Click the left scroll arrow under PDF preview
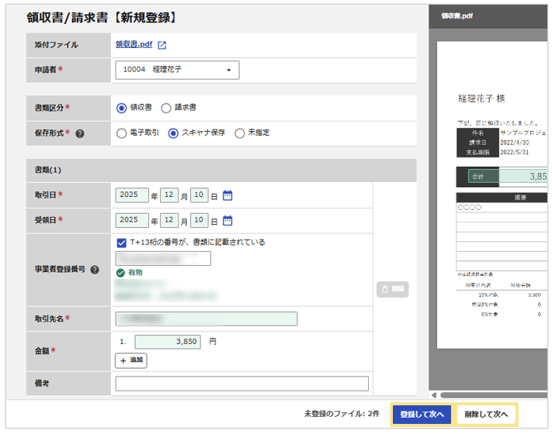This screenshot has width=552, height=434. click(434, 395)
